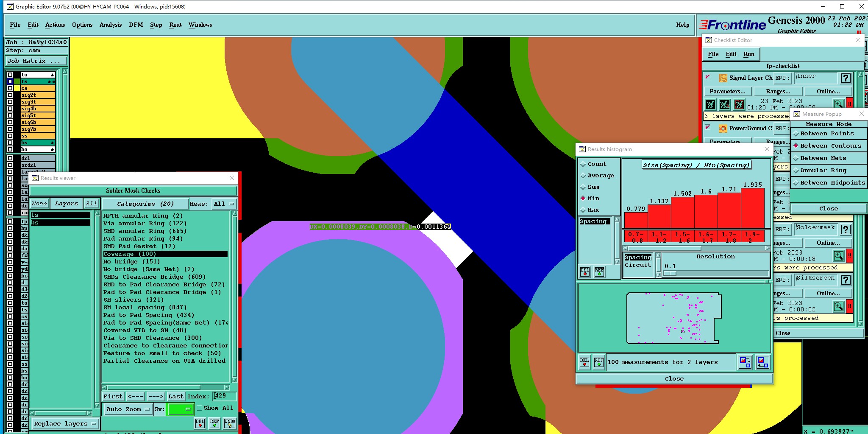Open Analysis menu
868x434 pixels.
click(x=111, y=25)
